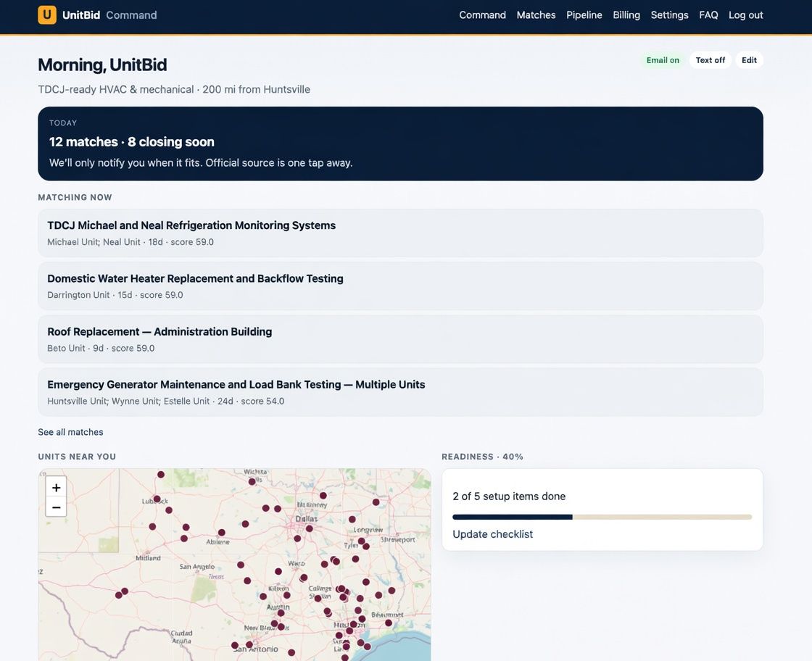Click the UnitBid brand name link
The height and width of the screenshot is (661, 812).
[x=80, y=15]
